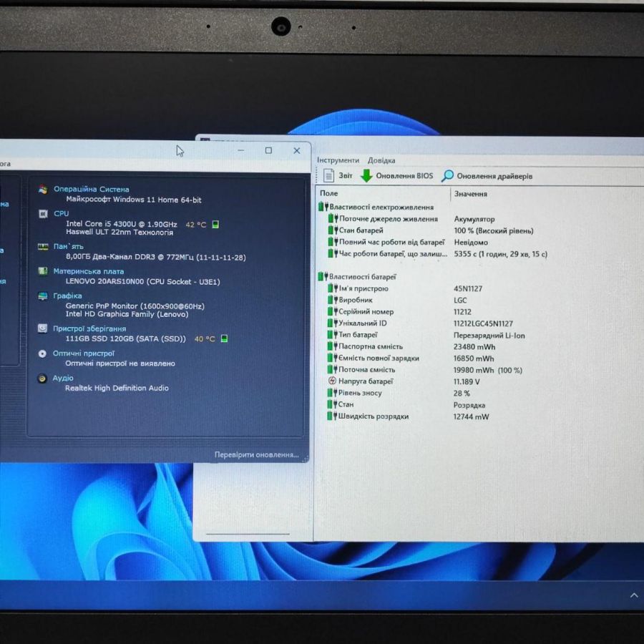644x644 pixels.
Task: Click the green Оновлення BIOS arrow button
Action: [x=396, y=176]
